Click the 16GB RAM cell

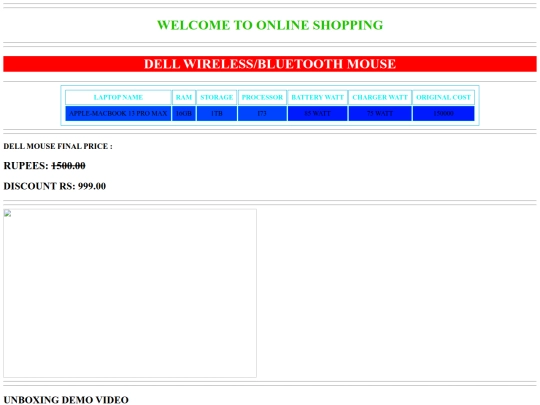(x=184, y=113)
